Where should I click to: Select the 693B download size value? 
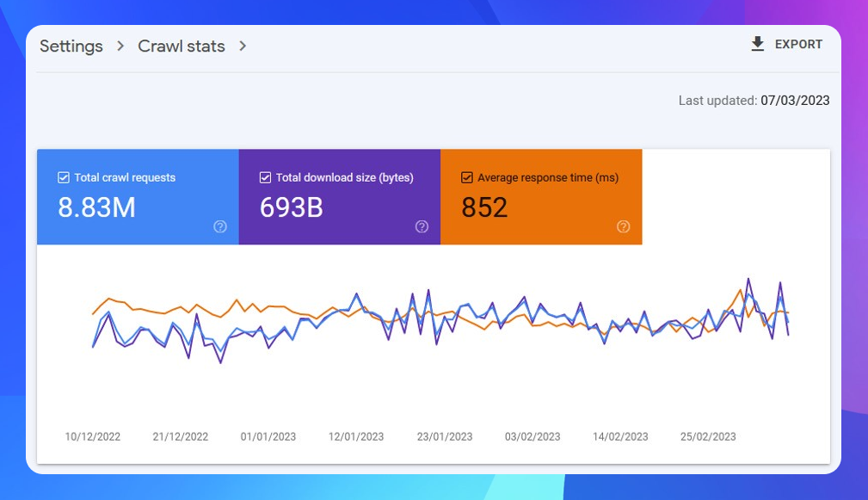291,207
